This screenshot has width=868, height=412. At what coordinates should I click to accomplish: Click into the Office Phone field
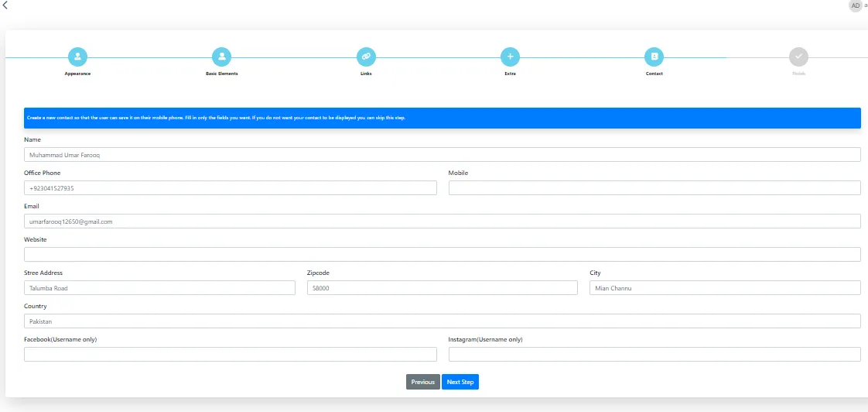[230, 188]
